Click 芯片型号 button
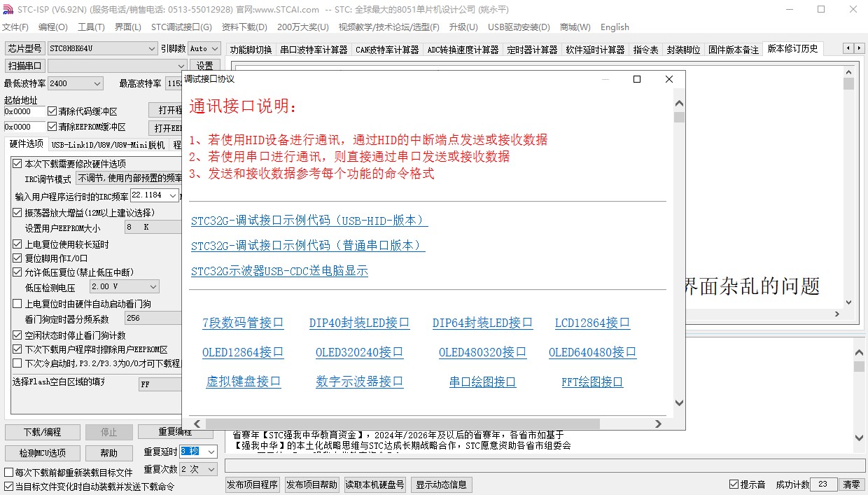Screen dimensions: 868x495 point(25,49)
